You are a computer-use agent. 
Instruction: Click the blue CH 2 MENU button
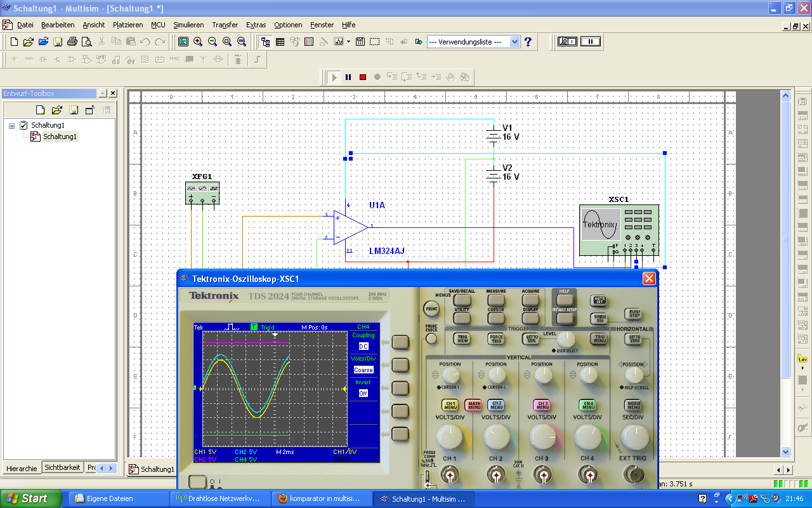tap(496, 405)
